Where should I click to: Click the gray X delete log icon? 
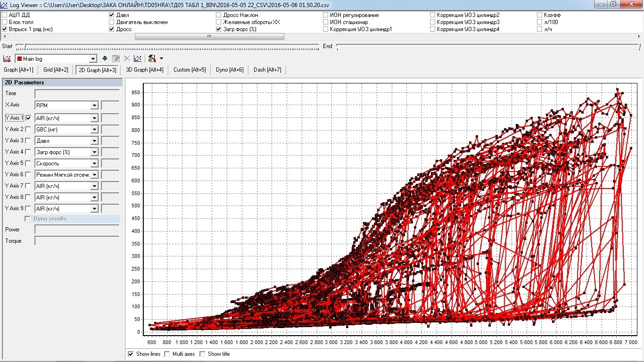coord(127,58)
